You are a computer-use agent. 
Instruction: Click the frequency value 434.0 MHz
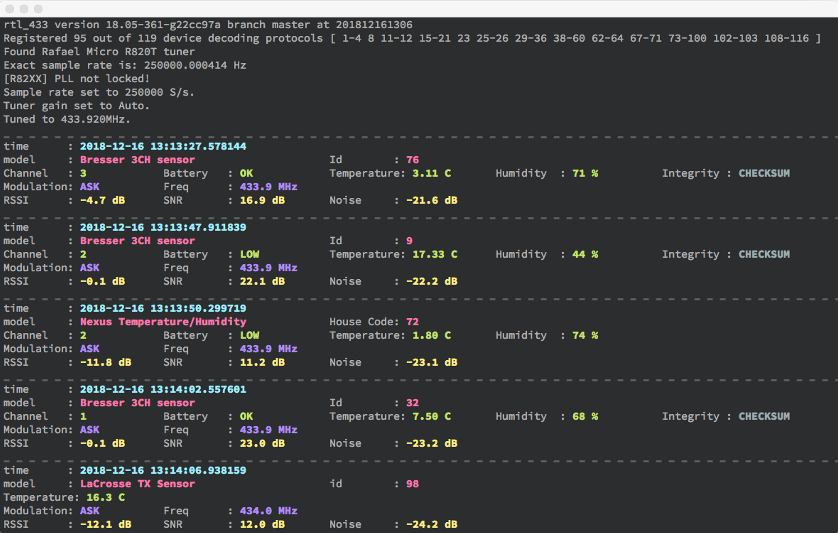click(x=268, y=511)
